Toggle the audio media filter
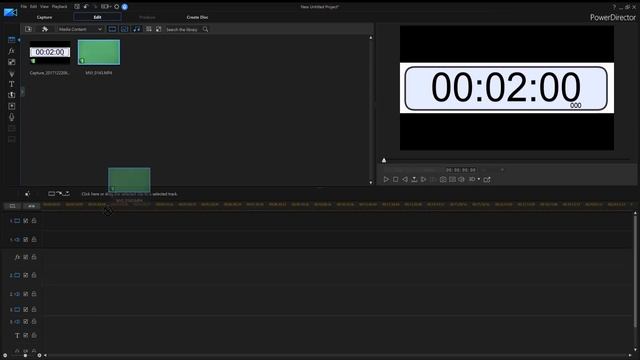 (x=136, y=29)
